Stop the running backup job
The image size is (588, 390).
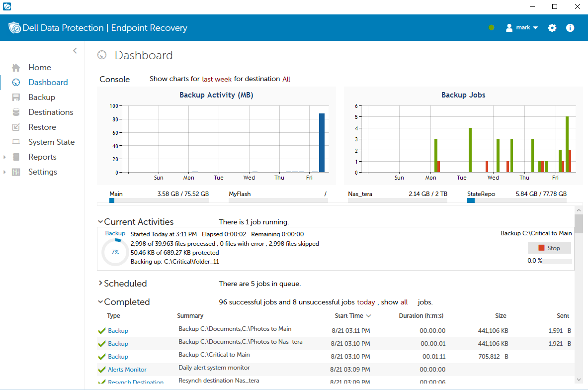549,248
